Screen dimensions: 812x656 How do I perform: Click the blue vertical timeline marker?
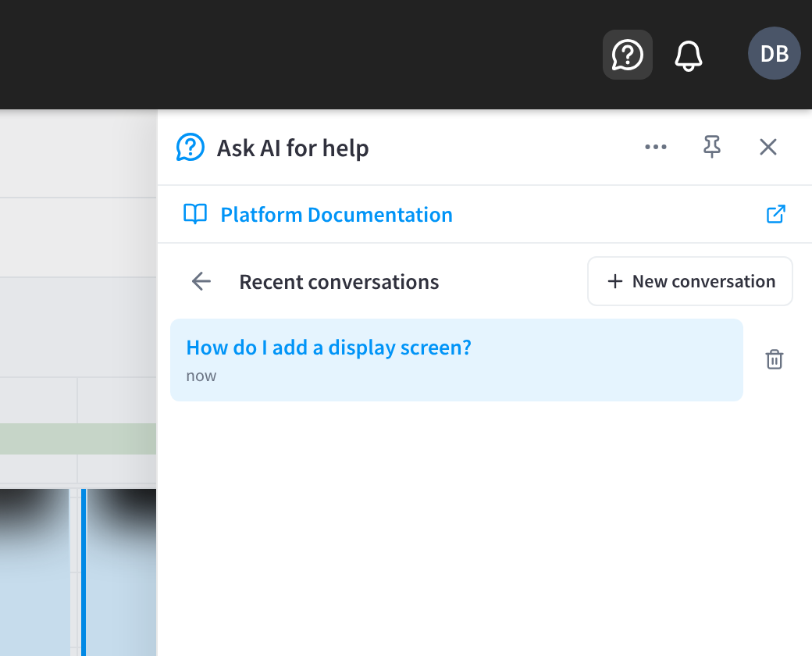click(84, 572)
